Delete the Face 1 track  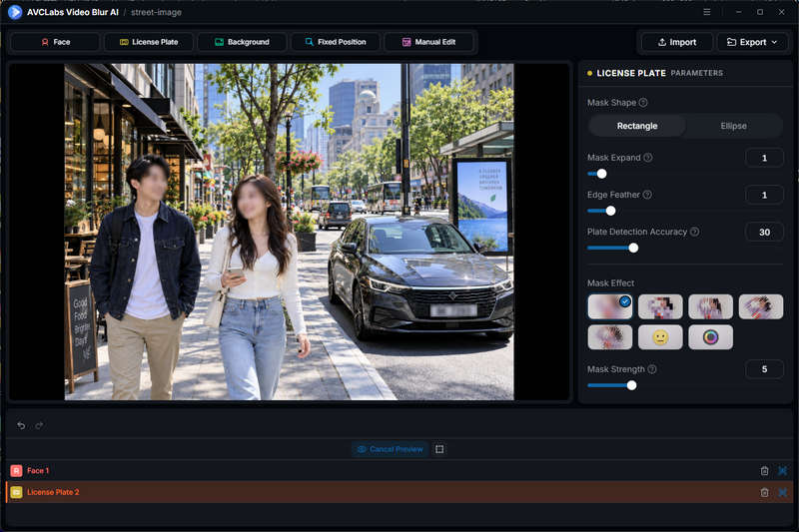point(764,471)
